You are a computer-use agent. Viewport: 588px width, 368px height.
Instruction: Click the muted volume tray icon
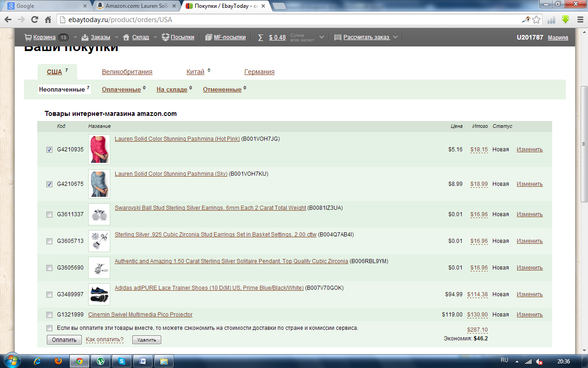tap(540, 361)
